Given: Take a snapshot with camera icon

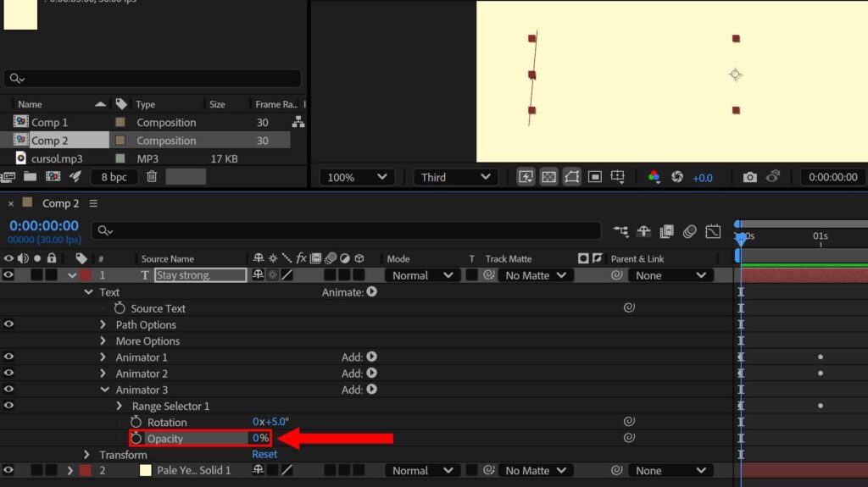Looking at the screenshot, I should coord(749,177).
